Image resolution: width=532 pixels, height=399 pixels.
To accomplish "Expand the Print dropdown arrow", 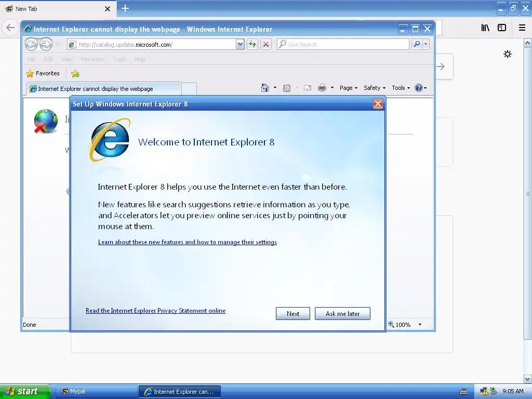I will [332, 88].
